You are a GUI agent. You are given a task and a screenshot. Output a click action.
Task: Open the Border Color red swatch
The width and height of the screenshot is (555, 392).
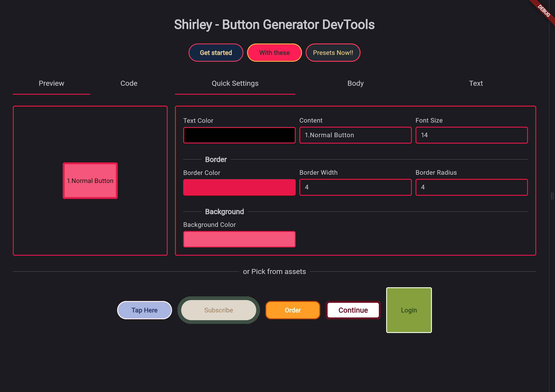click(x=239, y=187)
